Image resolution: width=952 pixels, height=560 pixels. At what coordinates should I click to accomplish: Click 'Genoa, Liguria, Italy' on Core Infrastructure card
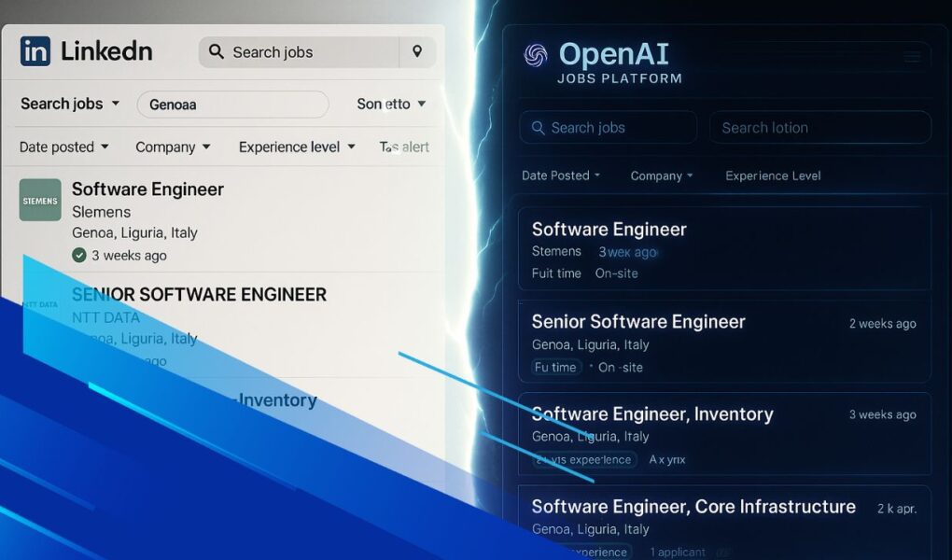coord(590,529)
